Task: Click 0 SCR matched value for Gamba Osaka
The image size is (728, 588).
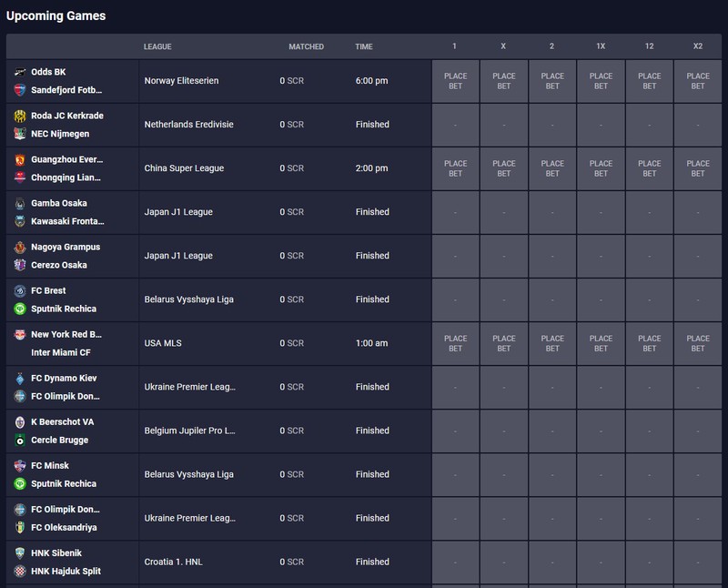Action: [291, 212]
